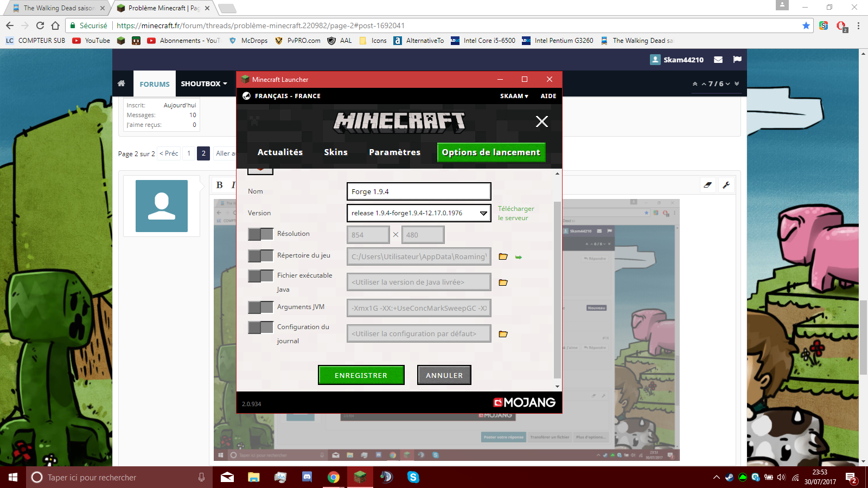Browse for the game directory folder
This screenshot has width=868, height=488.
tap(503, 256)
